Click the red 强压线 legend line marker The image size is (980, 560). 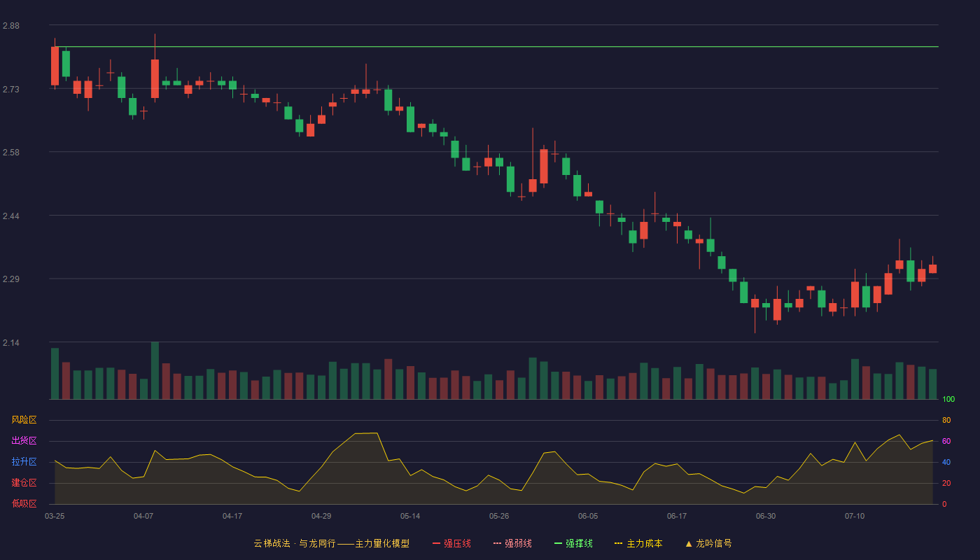[x=436, y=543]
